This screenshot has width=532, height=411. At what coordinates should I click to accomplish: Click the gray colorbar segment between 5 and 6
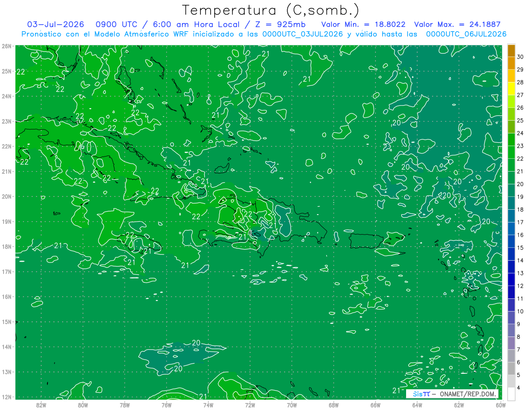pyautogui.click(x=511, y=368)
